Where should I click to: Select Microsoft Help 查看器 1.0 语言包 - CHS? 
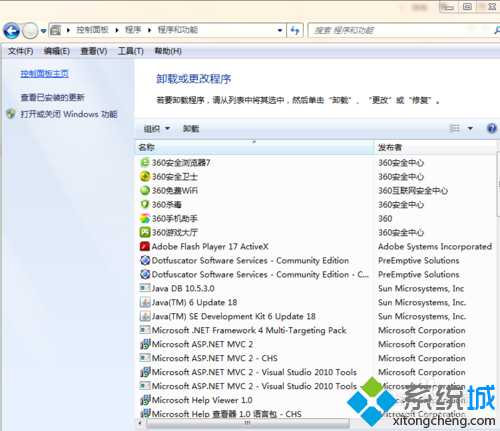(227, 414)
